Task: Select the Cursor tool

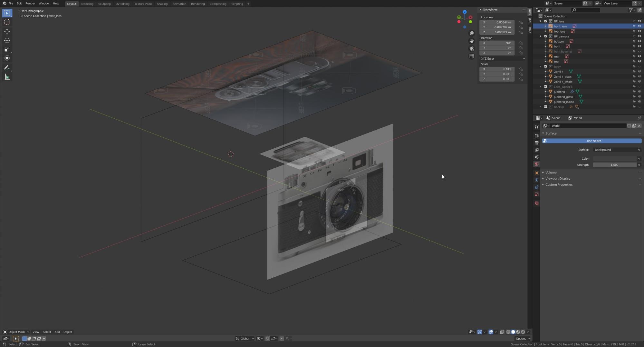Action: [7, 22]
